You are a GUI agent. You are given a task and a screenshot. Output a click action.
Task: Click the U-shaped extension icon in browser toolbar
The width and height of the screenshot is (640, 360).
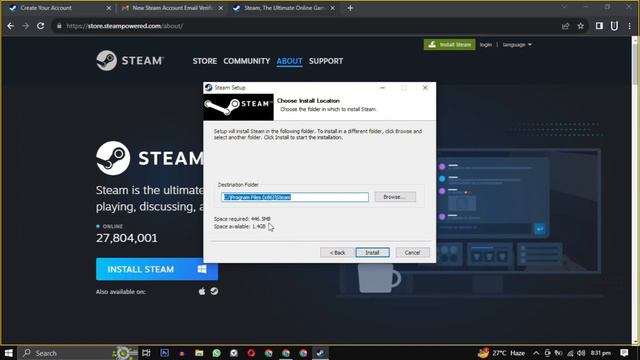point(614,26)
